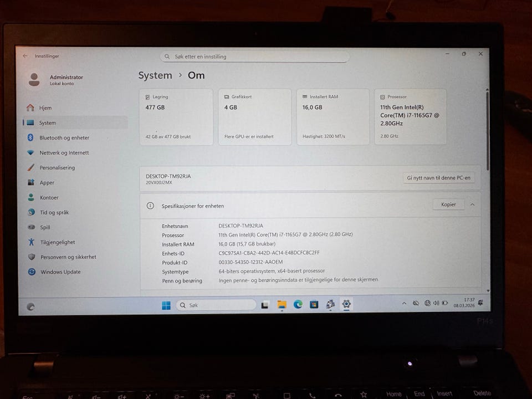
Task: Launch Microsoft Edge from the taskbar
Action: tap(298, 304)
